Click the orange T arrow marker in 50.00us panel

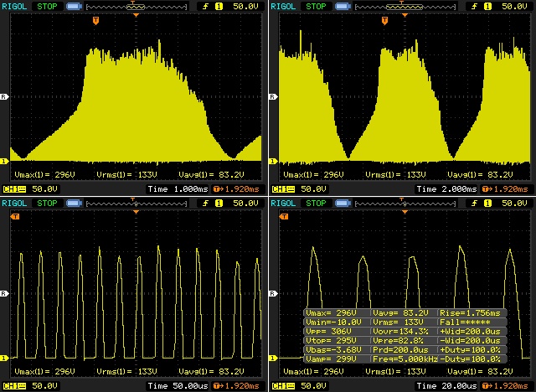[x=15, y=217]
